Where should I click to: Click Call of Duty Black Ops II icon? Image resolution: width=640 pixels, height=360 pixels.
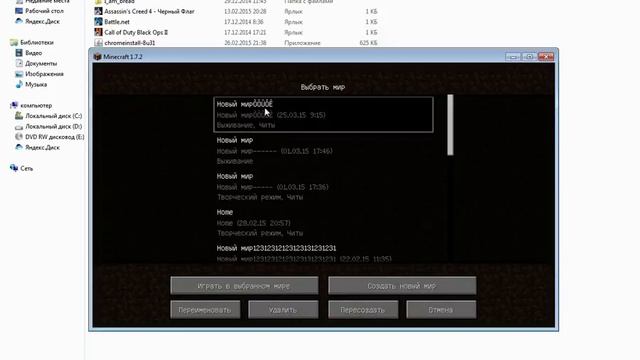pos(98,32)
